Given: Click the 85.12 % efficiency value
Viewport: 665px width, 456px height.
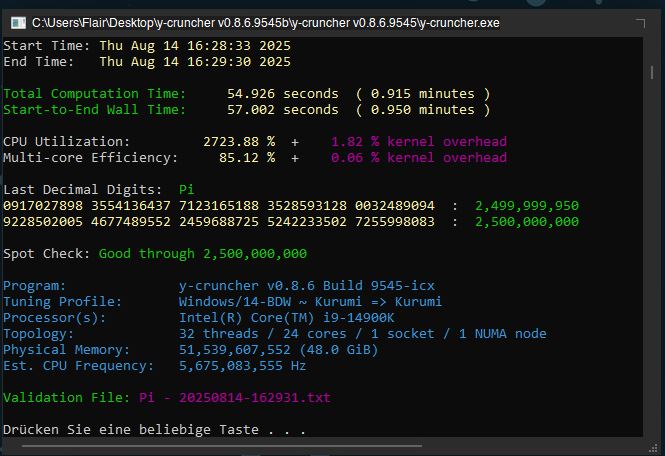Looking at the screenshot, I should tap(247, 158).
